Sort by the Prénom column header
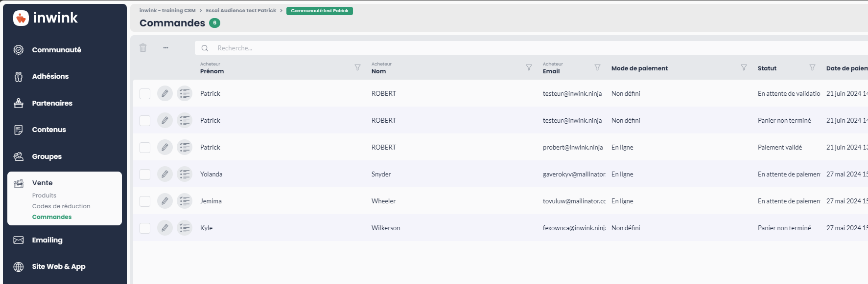The width and height of the screenshot is (868, 284). [x=212, y=71]
